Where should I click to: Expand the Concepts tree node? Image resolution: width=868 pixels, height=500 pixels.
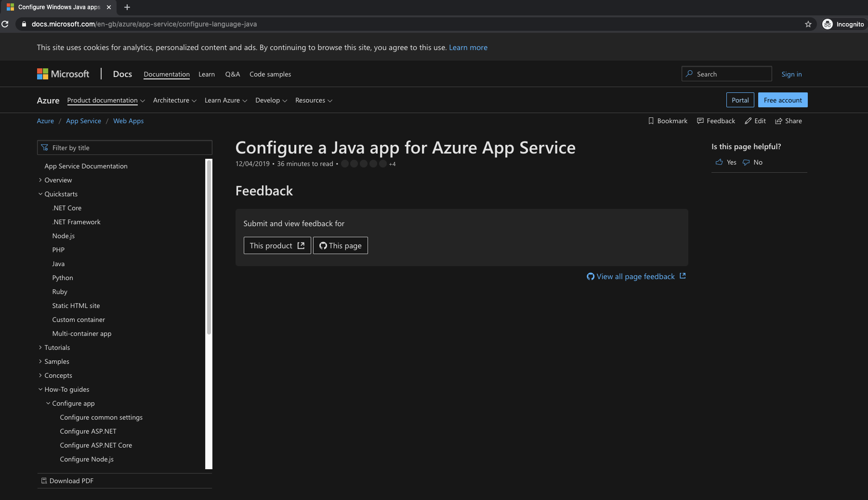[x=40, y=375]
